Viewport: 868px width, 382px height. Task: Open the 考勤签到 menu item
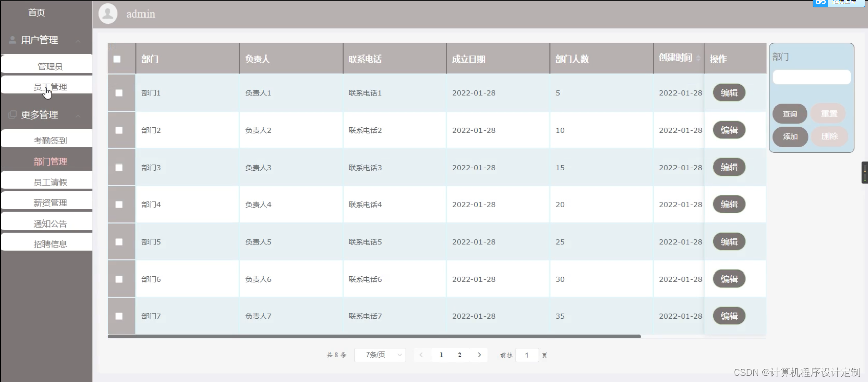(x=46, y=139)
